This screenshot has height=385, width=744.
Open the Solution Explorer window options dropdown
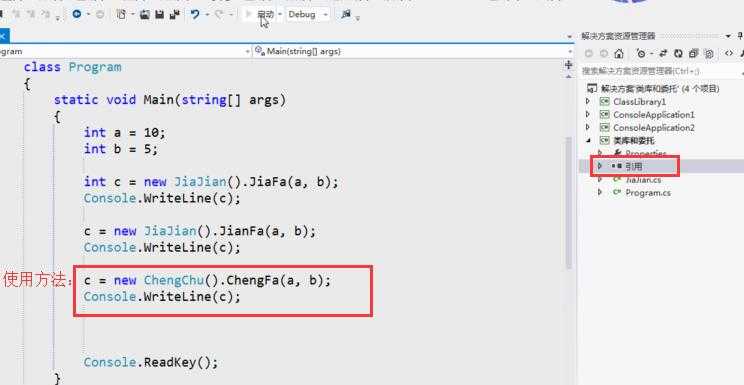click(x=728, y=36)
